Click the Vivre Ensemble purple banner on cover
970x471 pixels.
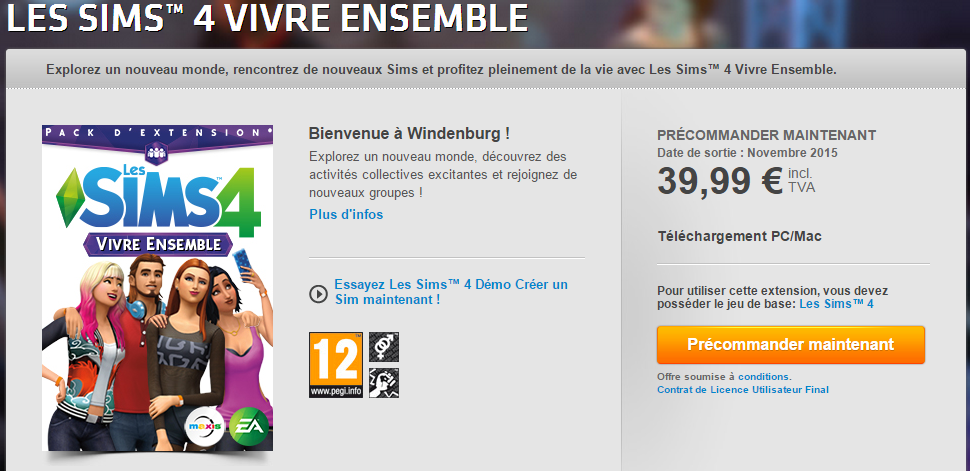157,244
